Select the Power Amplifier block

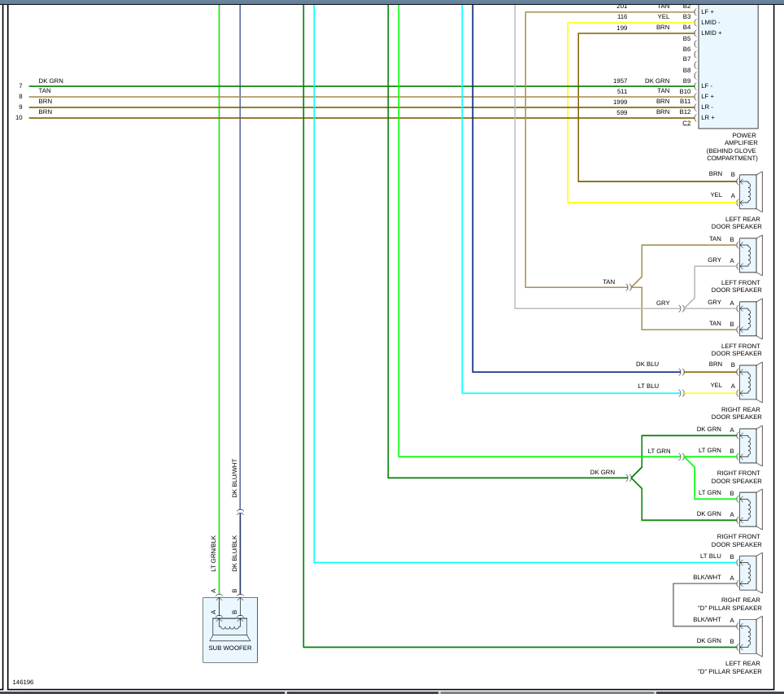pyautogui.click(x=728, y=66)
